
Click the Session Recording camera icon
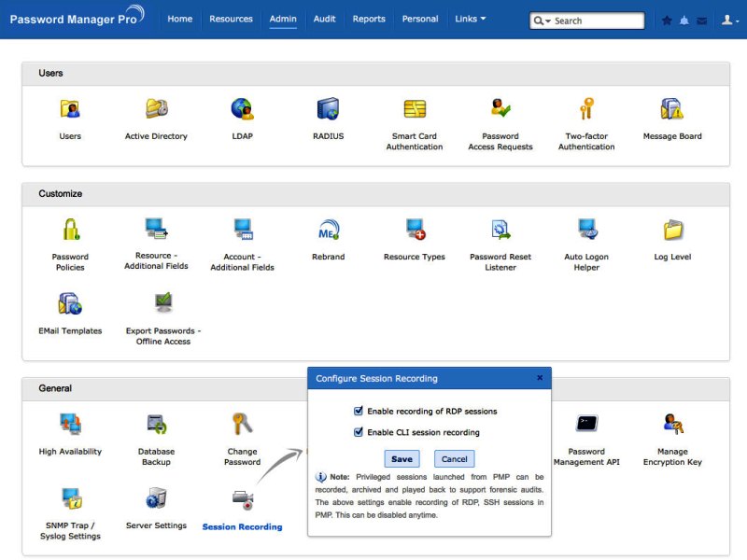point(243,500)
